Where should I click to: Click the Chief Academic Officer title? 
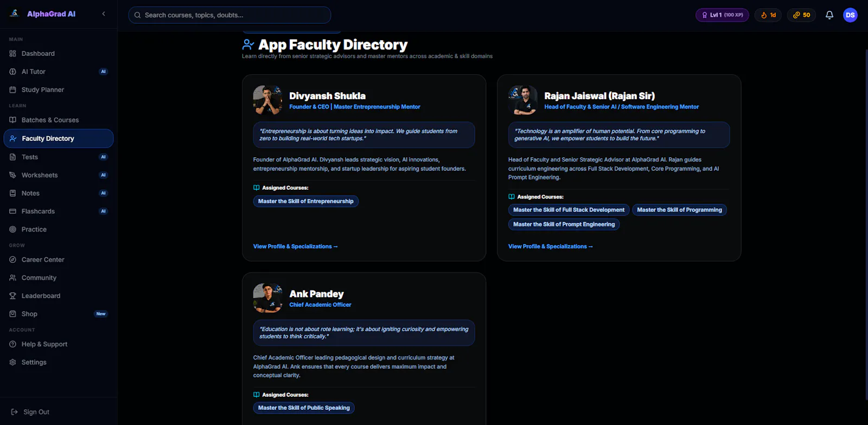tap(320, 305)
